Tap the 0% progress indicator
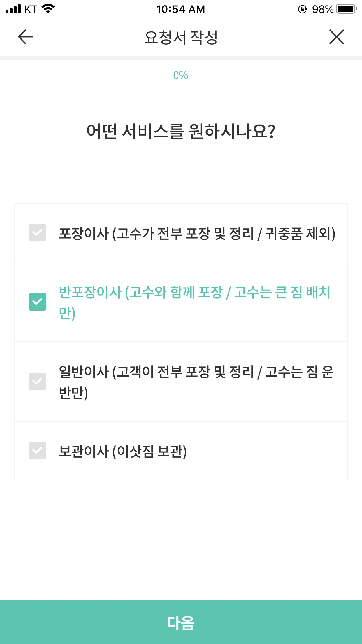Viewport: 362px width, 644px height. (x=181, y=76)
